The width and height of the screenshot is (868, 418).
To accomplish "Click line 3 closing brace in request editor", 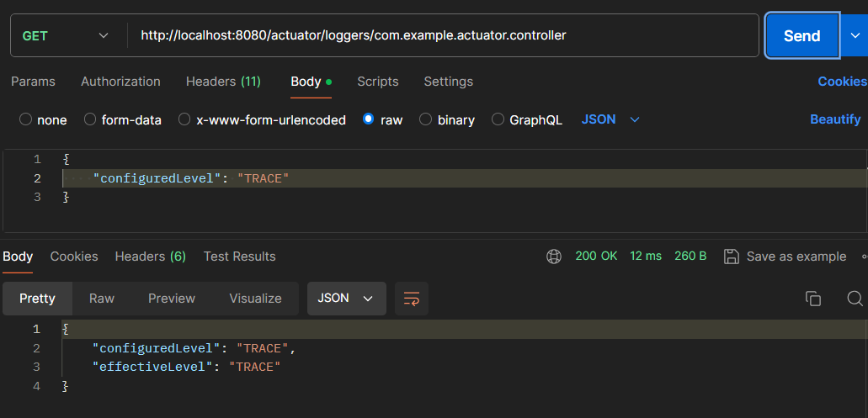I will (66, 197).
